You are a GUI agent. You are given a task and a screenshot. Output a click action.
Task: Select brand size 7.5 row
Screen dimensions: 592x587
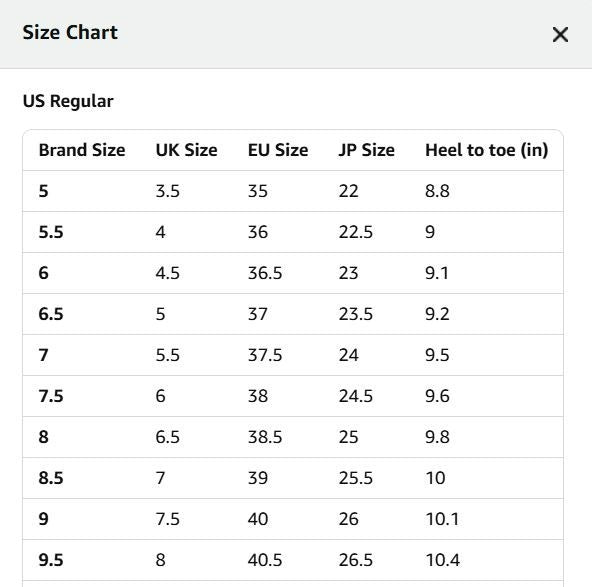[x=293, y=396]
